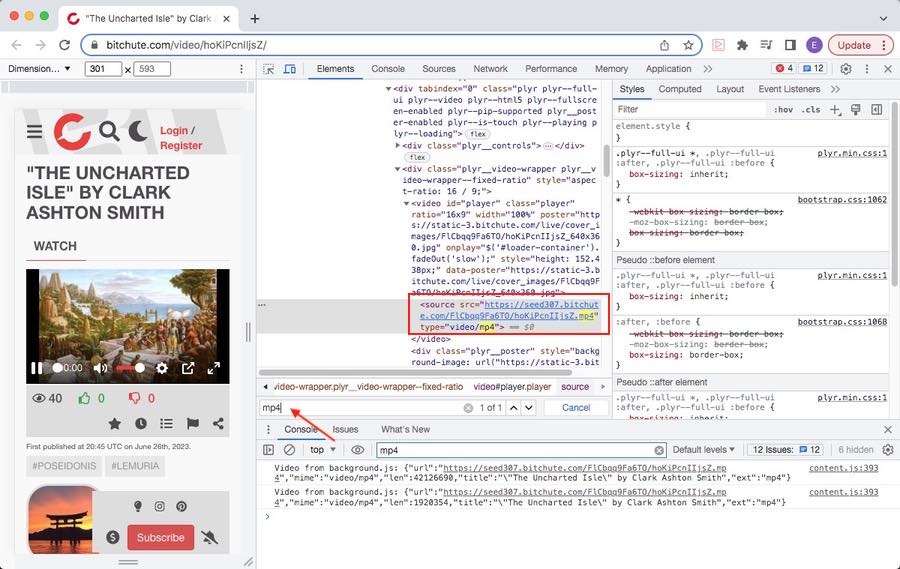The height and width of the screenshot is (569, 900).
Task: Toggle .cls element classes panel
Action: [x=811, y=110]
